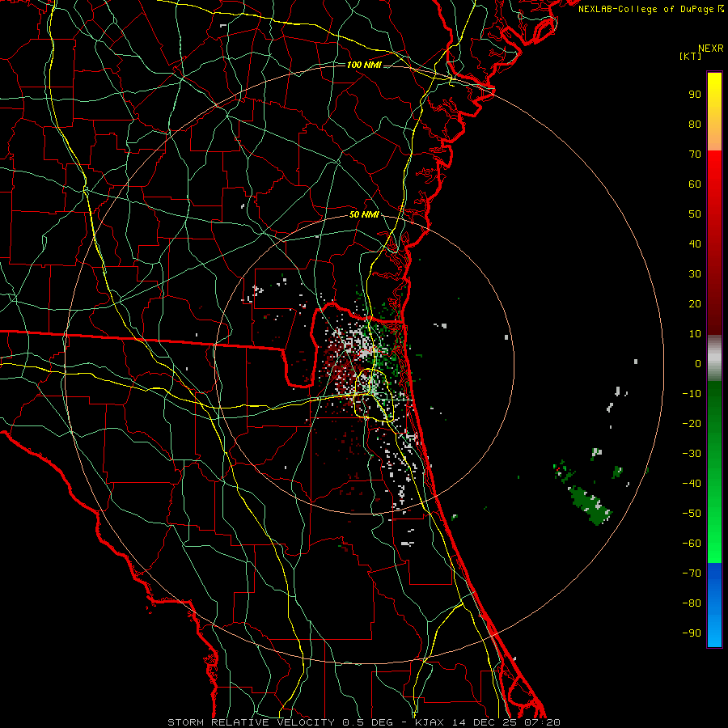This screenshot has height=728, width=728.
Task: Click the [KT] units label
Action: 690,56
